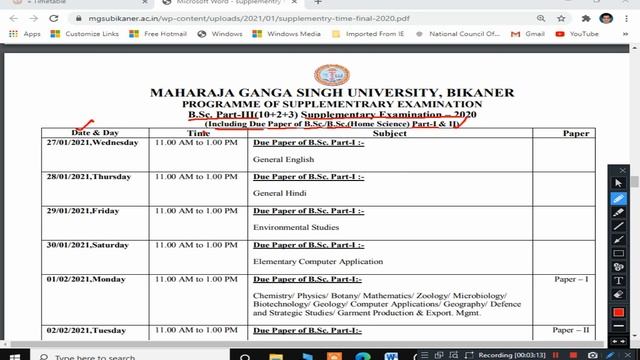Bookmark this page with the star
This screenshot has height=360, width=640.
(561, 18)
